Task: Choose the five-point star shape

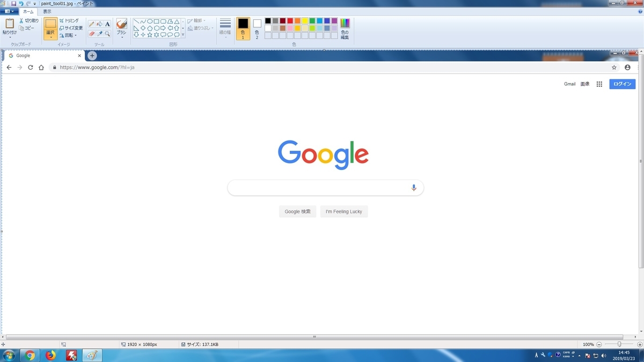Action: 150,35
